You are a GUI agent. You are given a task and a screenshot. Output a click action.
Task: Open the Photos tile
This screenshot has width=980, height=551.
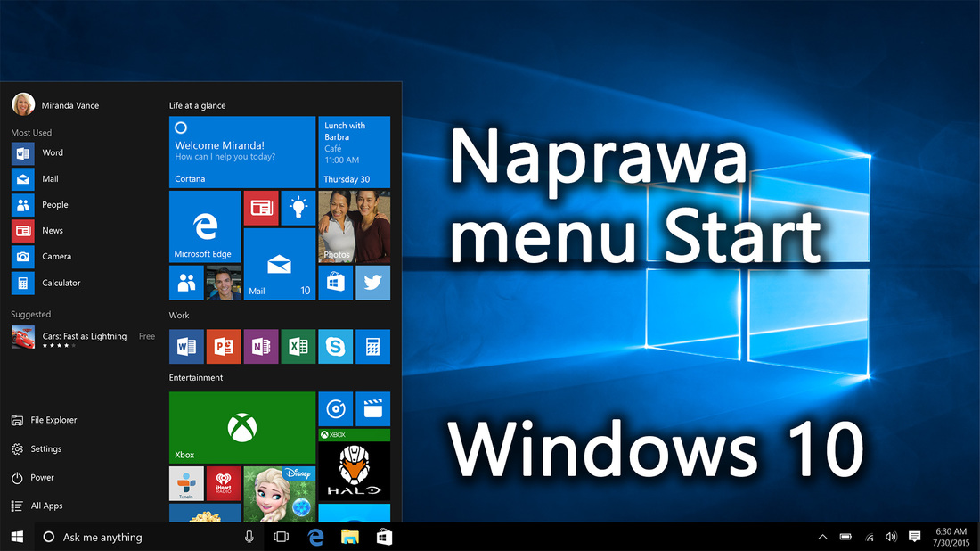coord(355,226)
